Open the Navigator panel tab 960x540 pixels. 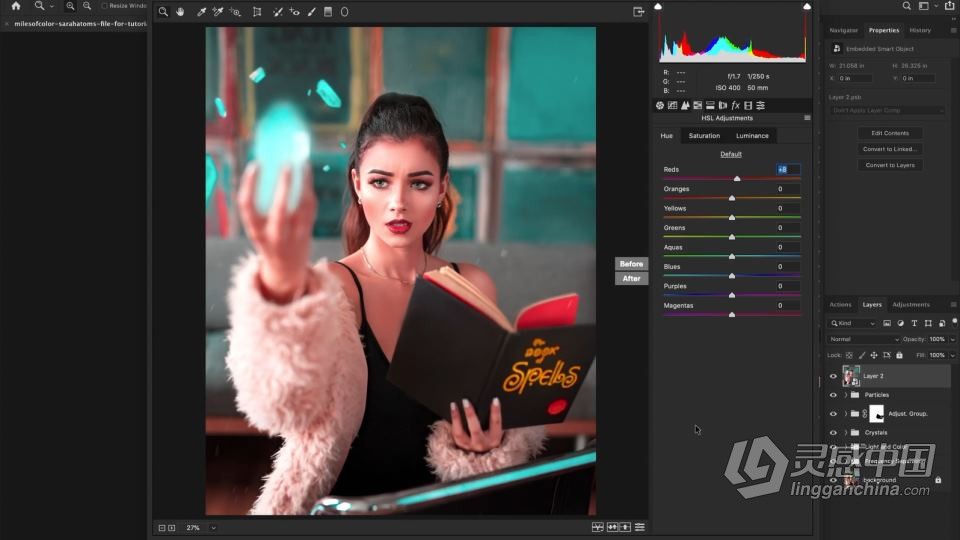point(843,30)
